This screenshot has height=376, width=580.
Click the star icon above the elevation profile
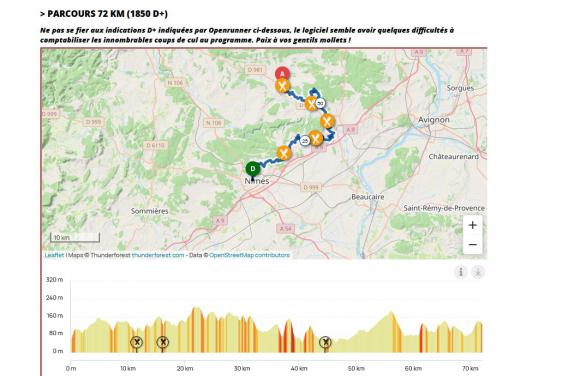click(x=478, y=272)
